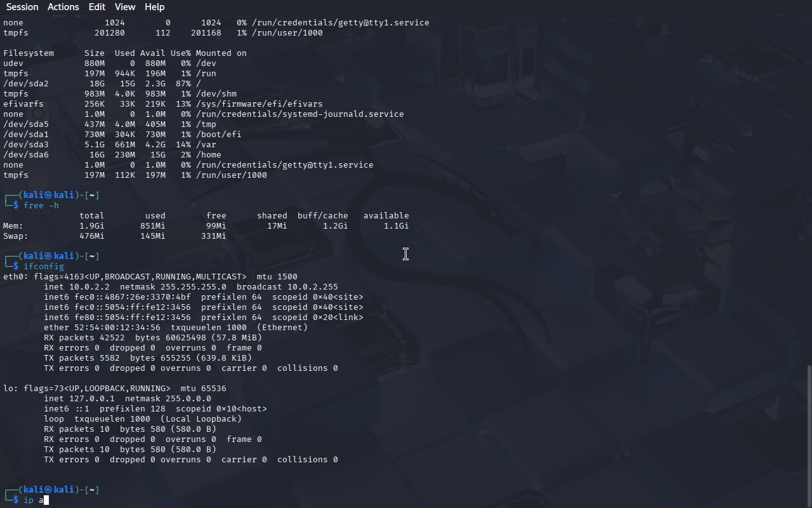This screenshot has height=508, width=812.
Task: Click the lo loopback interface name
Action: click(8, 389)
